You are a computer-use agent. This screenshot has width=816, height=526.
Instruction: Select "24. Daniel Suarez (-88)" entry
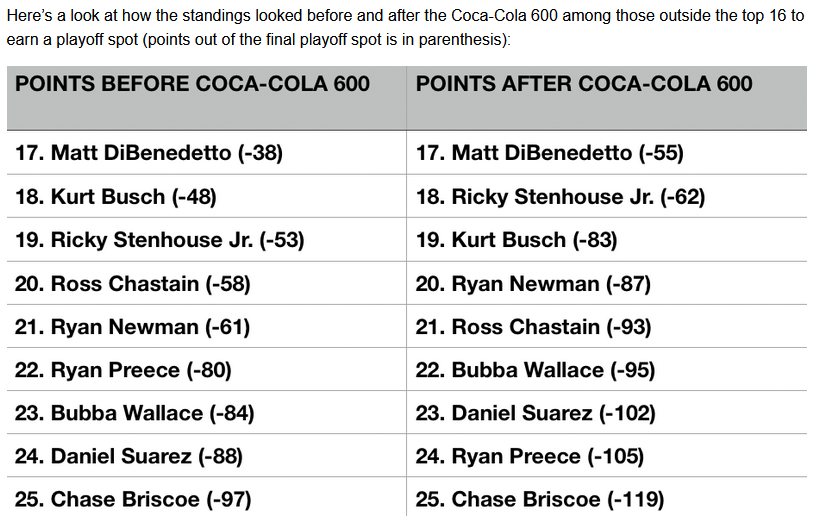tap(129, 457)
